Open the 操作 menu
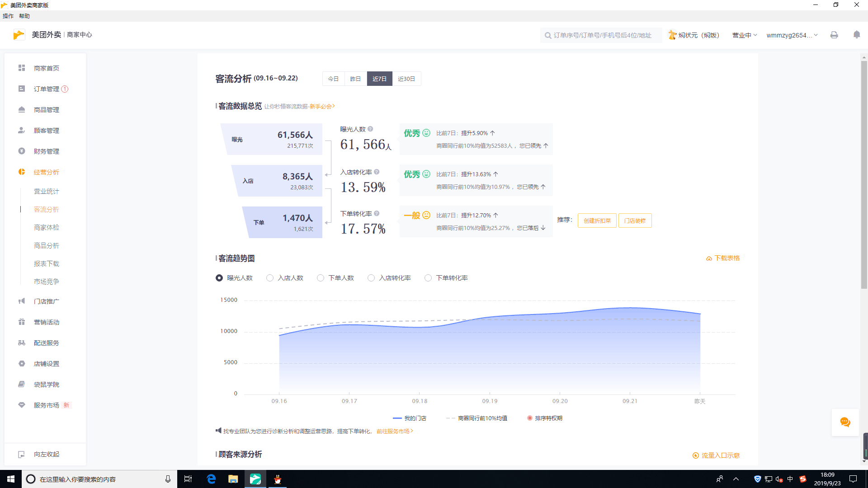The image size is (868, 488). 8,16
